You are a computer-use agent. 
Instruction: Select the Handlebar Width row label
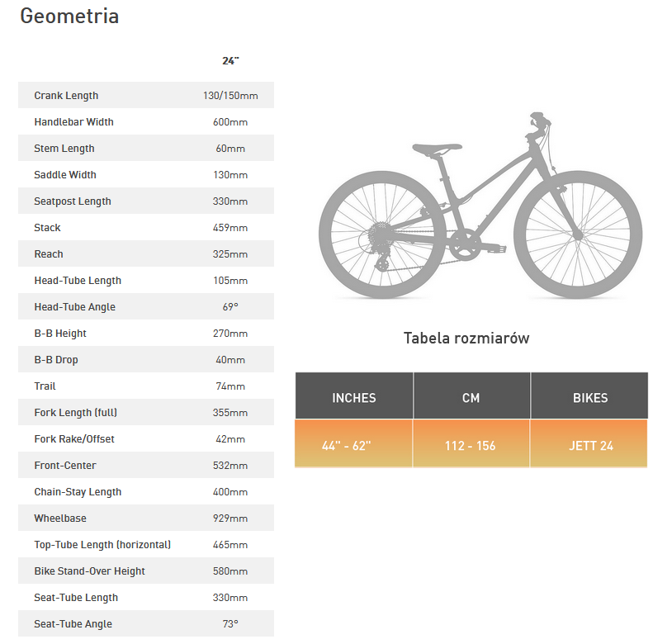[73, 121]
